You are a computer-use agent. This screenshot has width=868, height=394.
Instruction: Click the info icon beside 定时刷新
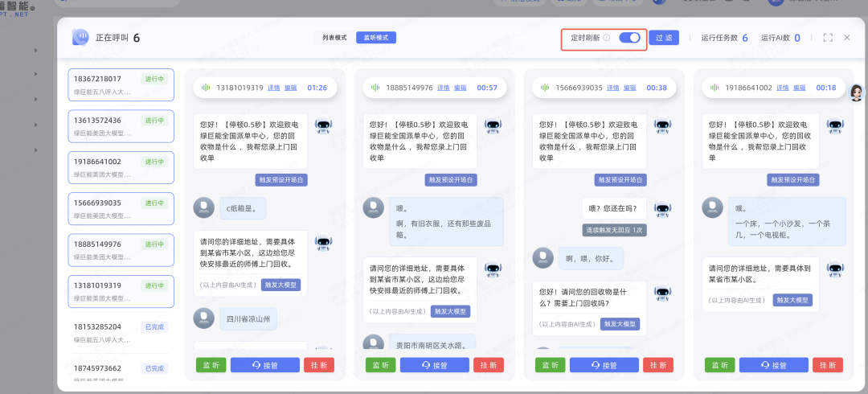click(x=606, y=38)
